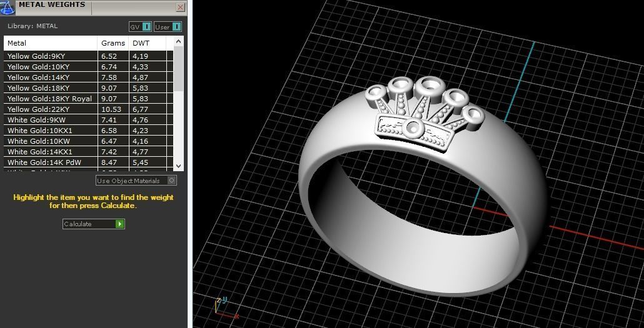Select the Yellow Gold:18KY row

click(88, 88)
